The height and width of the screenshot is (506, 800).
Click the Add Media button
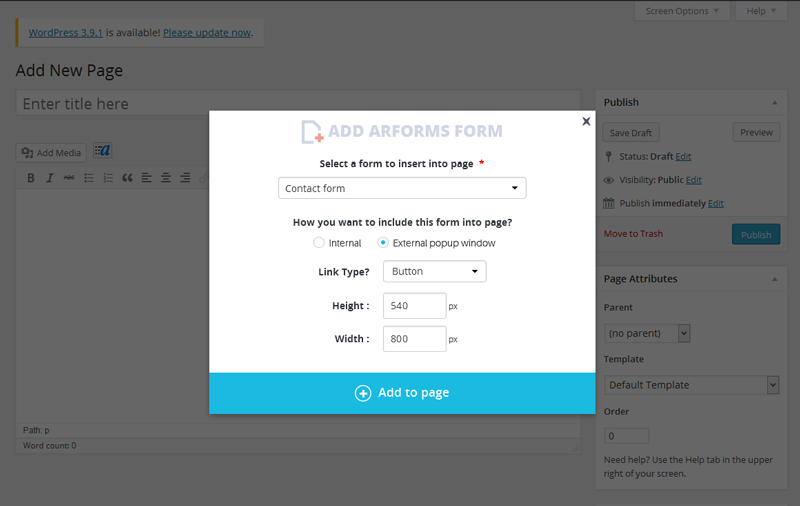point(51,153)
